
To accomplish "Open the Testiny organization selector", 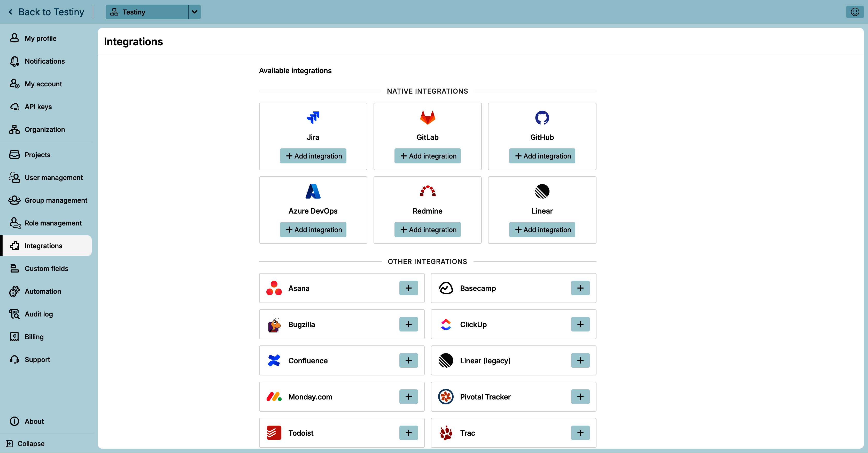I will tap(147, 12).
